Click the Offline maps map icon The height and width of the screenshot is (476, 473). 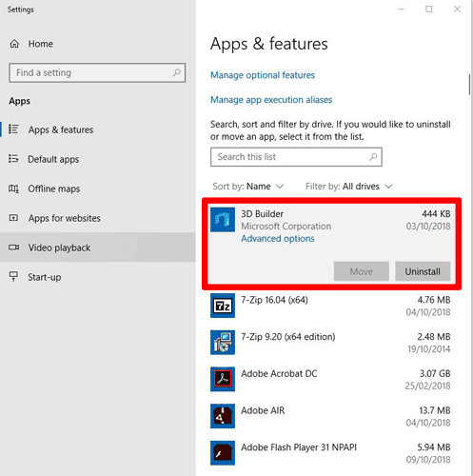13,188
